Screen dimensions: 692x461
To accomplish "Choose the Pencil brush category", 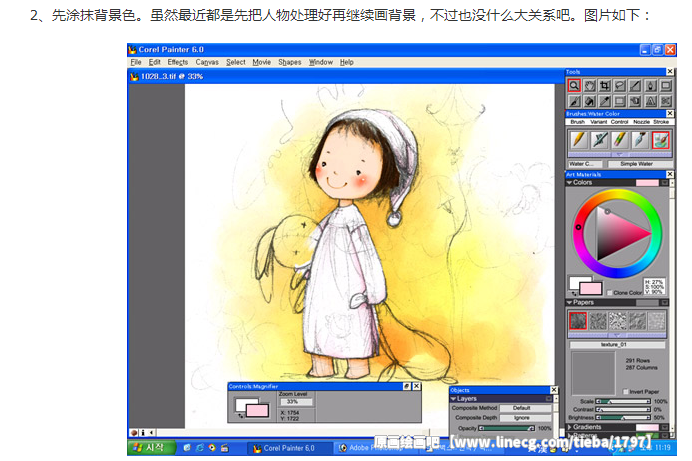I will click(x=579, y=140).
